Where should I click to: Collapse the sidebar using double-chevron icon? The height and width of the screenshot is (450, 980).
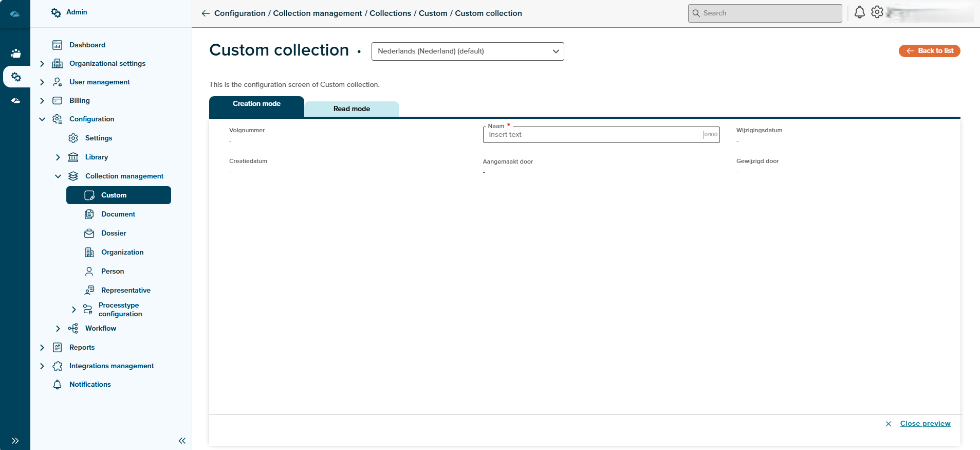(182, 441)
